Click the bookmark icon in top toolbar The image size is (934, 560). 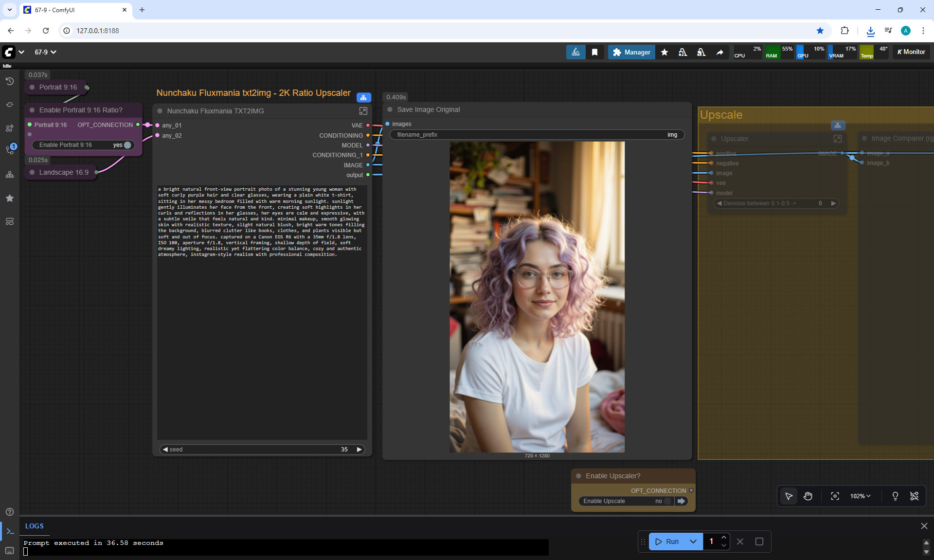(594, 52)
